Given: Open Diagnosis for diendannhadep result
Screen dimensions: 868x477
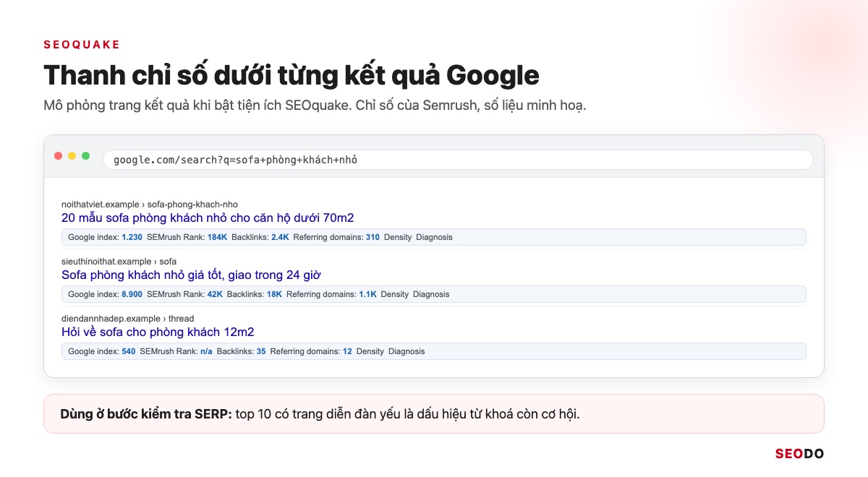Looking at the screenshot, I should tap(407, 351).
